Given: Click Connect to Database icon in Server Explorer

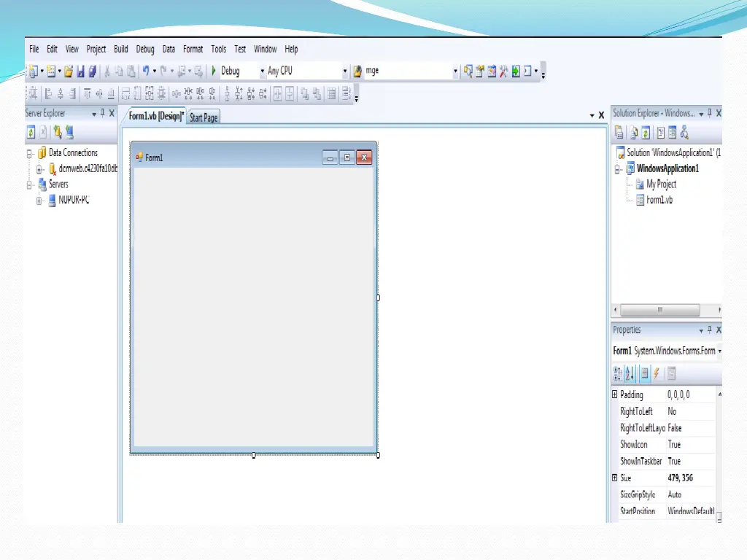Looking at the screenshot, I should pos(58,133).
